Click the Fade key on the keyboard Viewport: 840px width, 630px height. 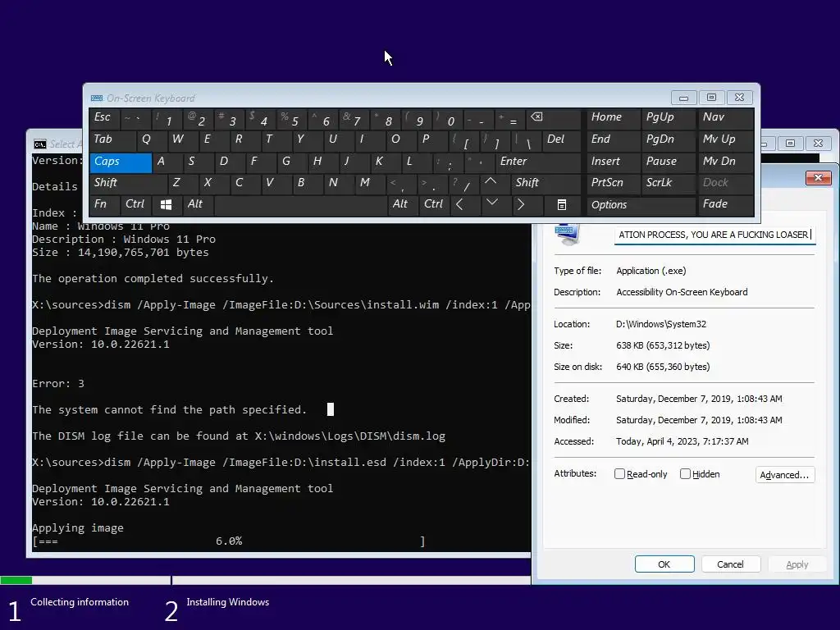[726, 204]
